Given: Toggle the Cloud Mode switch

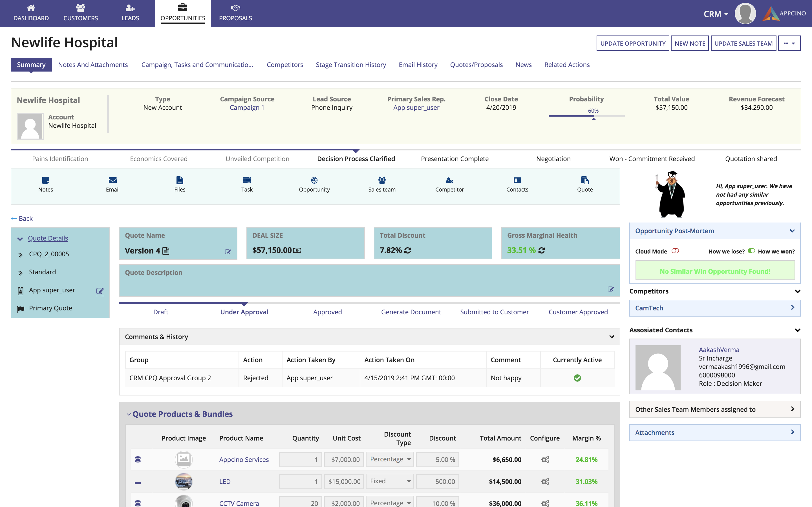Looking at the screenshot, I should (675, 251).
